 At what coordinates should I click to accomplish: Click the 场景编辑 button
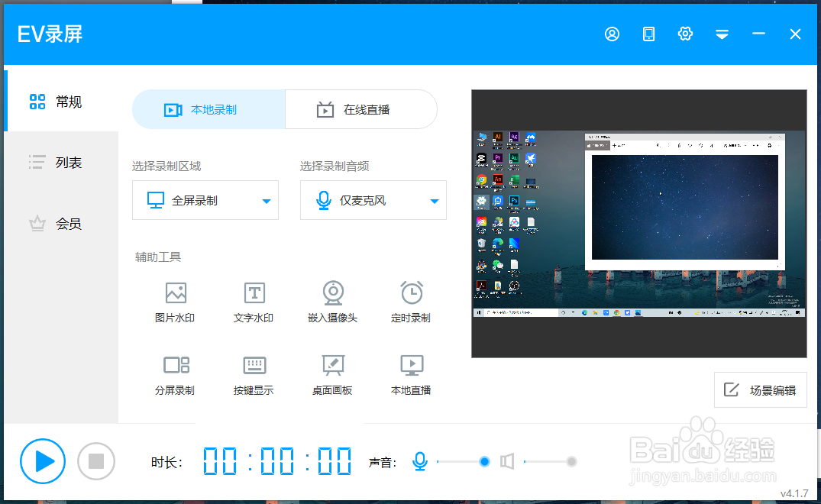pyautogui.click(x=760, y=390)
